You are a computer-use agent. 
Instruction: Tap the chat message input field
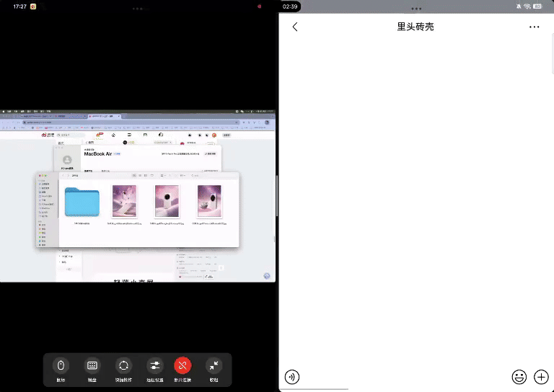coord(405,377)
